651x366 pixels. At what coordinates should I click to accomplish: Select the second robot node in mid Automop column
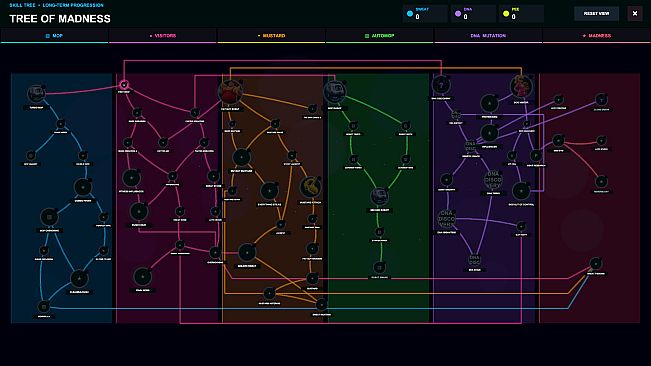point(379,196)
